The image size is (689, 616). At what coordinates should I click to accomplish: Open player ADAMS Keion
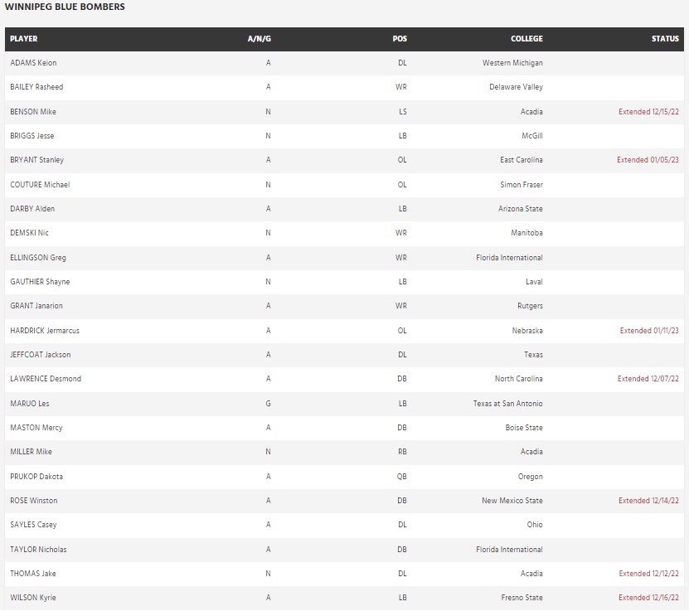click(33, 63)
